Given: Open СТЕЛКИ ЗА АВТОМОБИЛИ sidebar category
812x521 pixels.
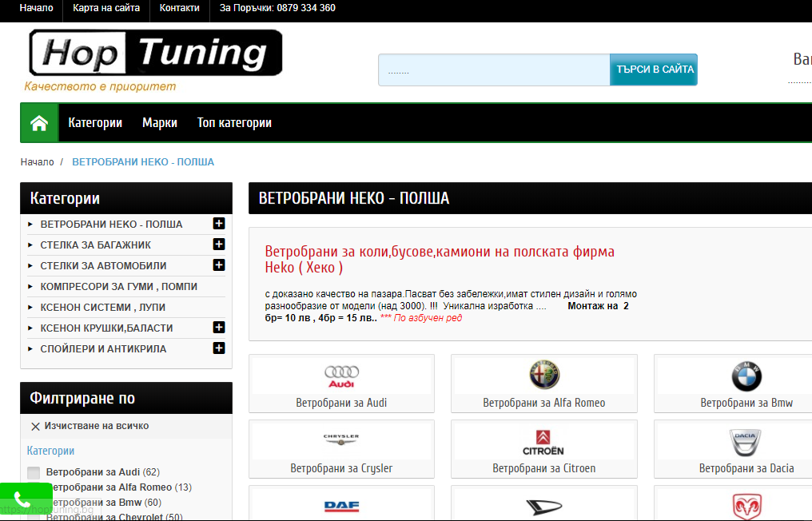Looking at the screenshot, I should tap(104, 265).
